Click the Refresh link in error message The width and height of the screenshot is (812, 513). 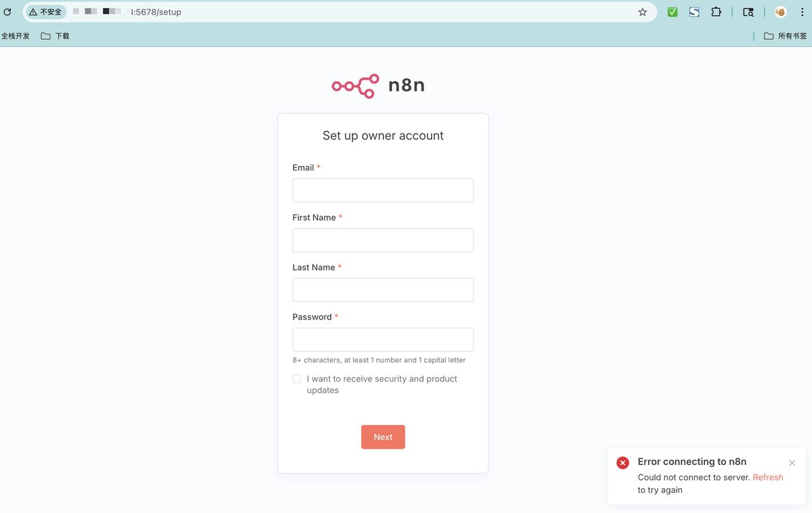tap(768, 477)
